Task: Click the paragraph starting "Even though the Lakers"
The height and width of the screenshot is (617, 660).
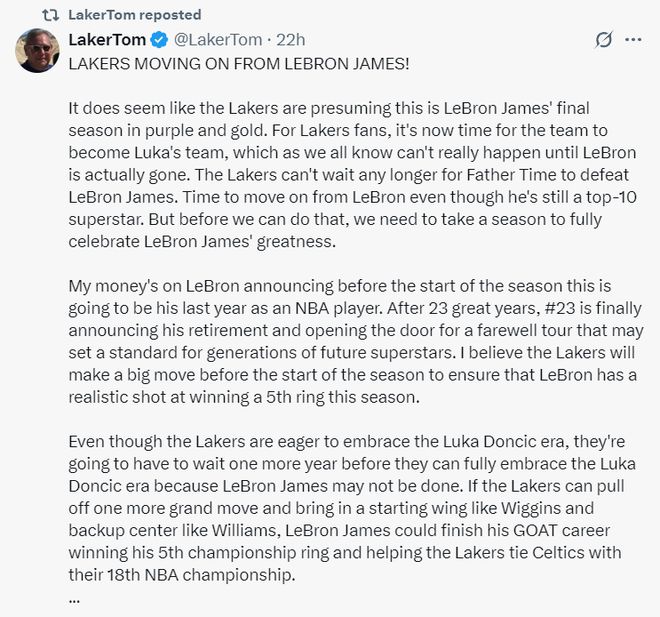Action: (x=352, y=508)
